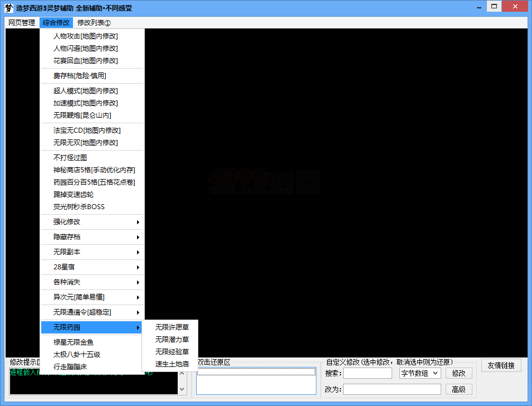
Task: Select 太极八卦十五级 menu item
Action: [91, 354]
